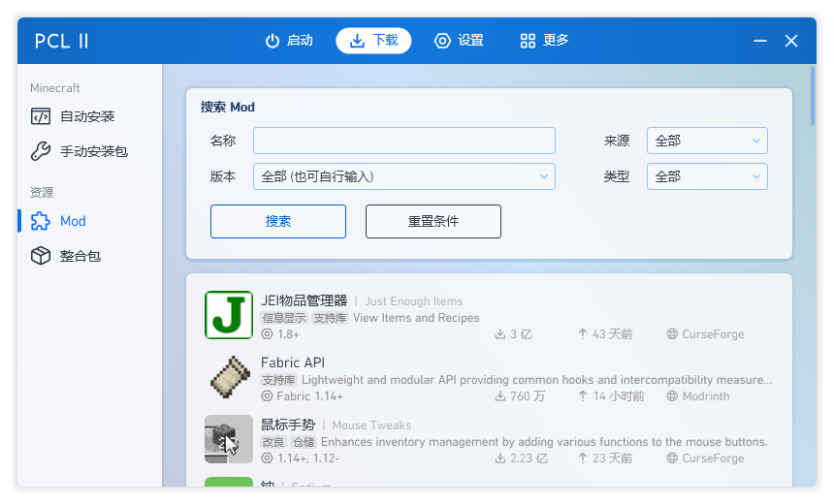The height and width of the screenshot is (504, 834).
Task: Select the 下载 download tab
Action: point(373,41)
